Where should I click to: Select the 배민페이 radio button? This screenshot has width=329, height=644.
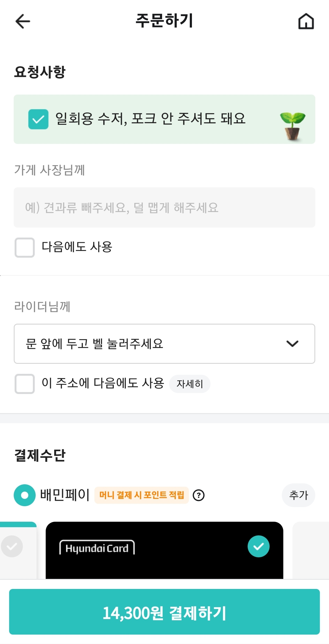25,495
